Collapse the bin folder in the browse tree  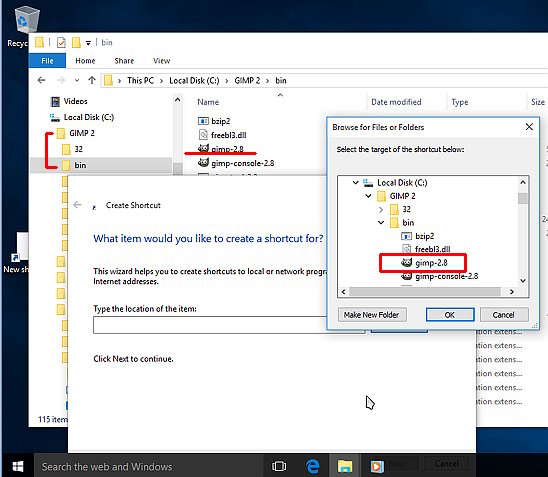tap(381, 223)
